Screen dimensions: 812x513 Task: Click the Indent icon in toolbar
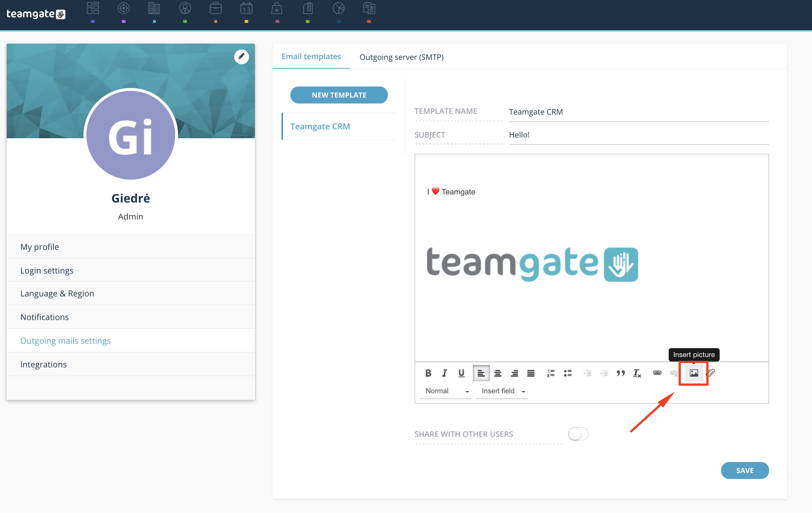tap(604, 373)
